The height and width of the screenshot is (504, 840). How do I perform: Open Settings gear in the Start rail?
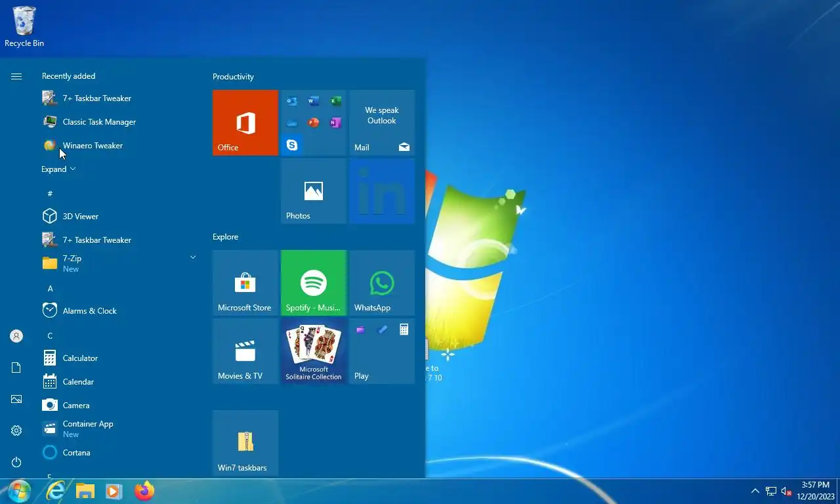pyautogui.click(x=16, y=430)
